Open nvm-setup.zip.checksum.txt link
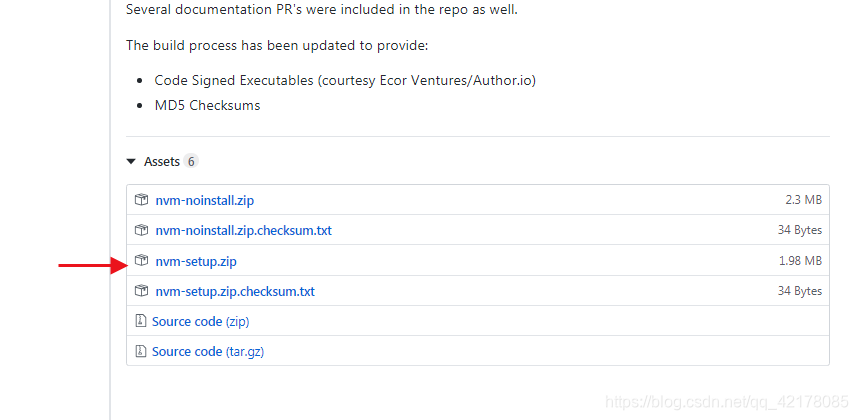The height and width of the screenshot is (420, 858). 235,291
